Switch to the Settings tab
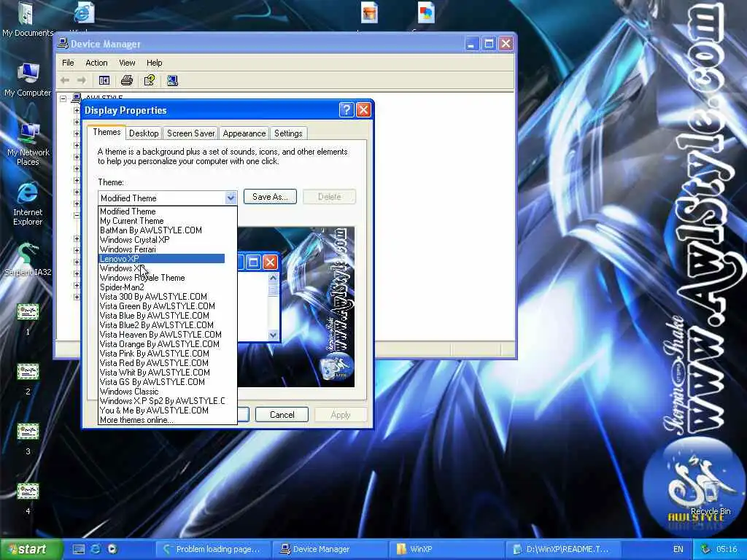This screenshot has height=560, width=747. tap(288, 133)
